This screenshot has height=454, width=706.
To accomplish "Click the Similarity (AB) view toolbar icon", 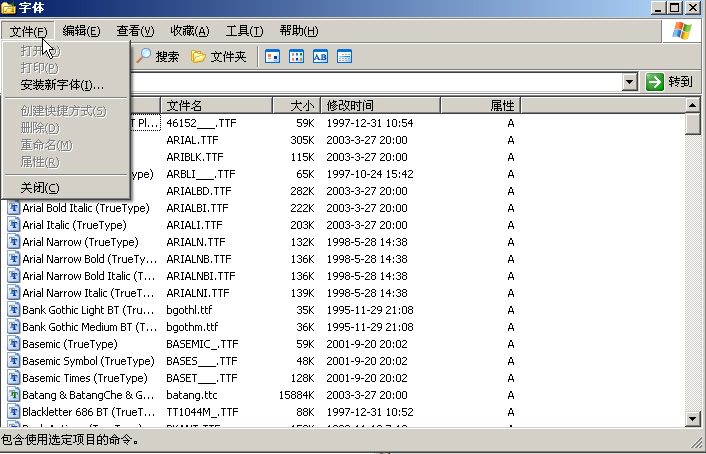I will 320,57.
